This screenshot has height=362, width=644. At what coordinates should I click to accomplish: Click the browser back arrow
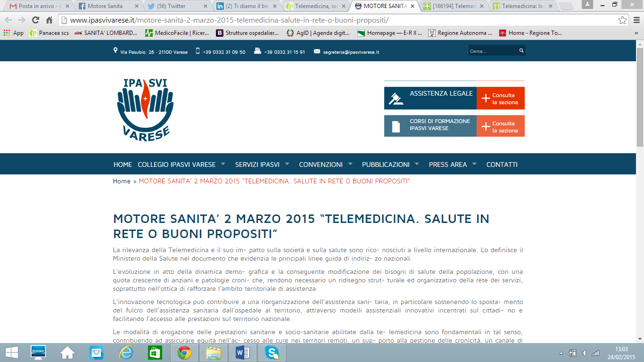8,20
